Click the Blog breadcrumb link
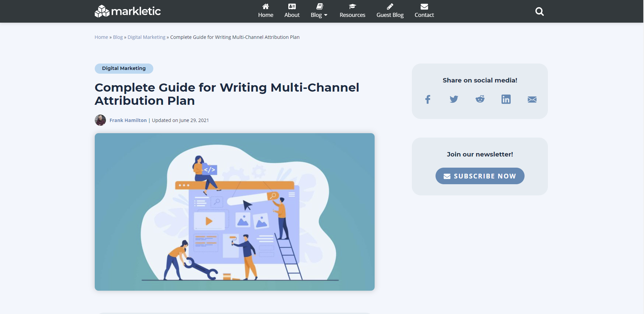Viewport: 644px width, 314px height. pos(118,37)
